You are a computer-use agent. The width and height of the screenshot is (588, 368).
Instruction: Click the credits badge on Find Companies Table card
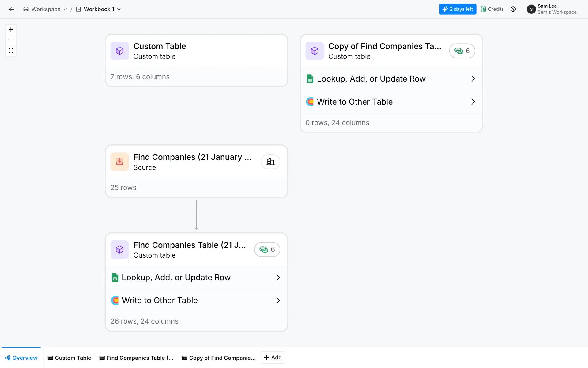click(x=267, y=250)
